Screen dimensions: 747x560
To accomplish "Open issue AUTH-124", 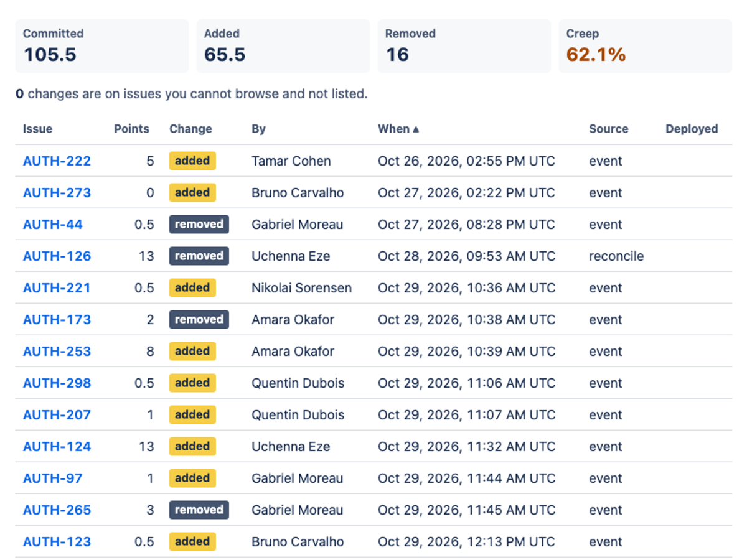I will tap(57, 447).
